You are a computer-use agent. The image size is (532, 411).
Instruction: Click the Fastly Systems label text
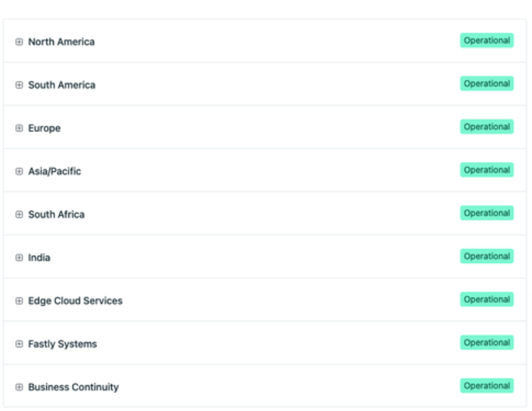(62, 344)
